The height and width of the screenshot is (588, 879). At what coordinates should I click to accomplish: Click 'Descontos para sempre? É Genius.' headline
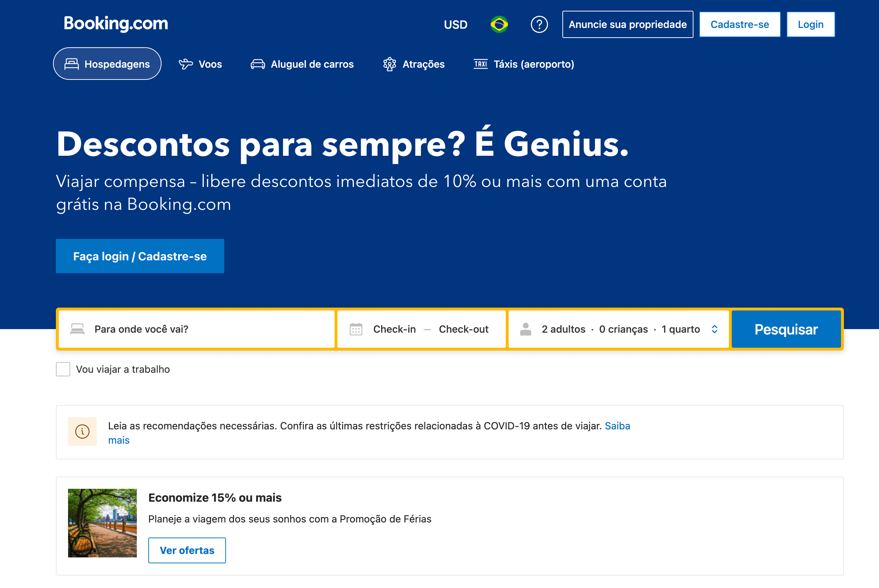pos(342,144)
